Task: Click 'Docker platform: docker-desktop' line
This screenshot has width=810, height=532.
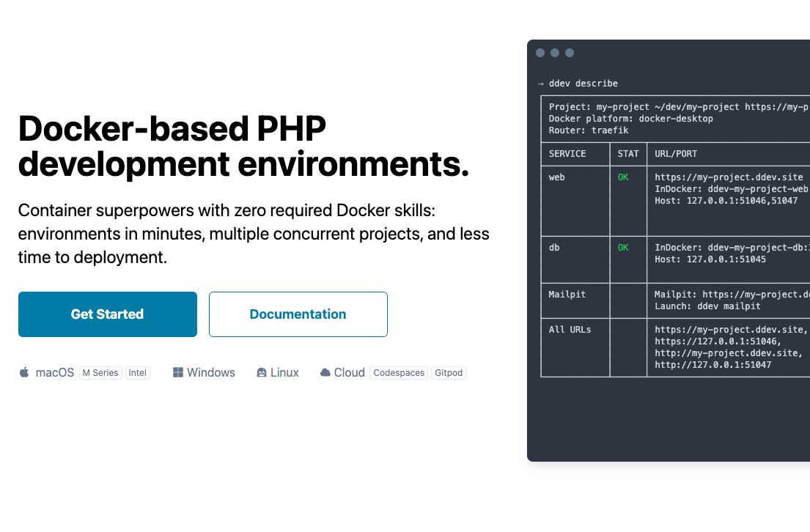Action: tap(630, 119)
